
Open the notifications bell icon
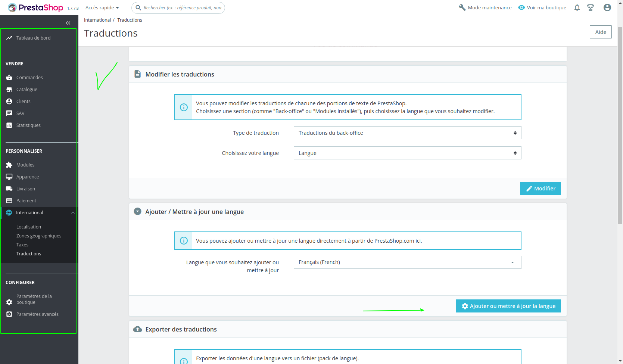coord(577,7)
